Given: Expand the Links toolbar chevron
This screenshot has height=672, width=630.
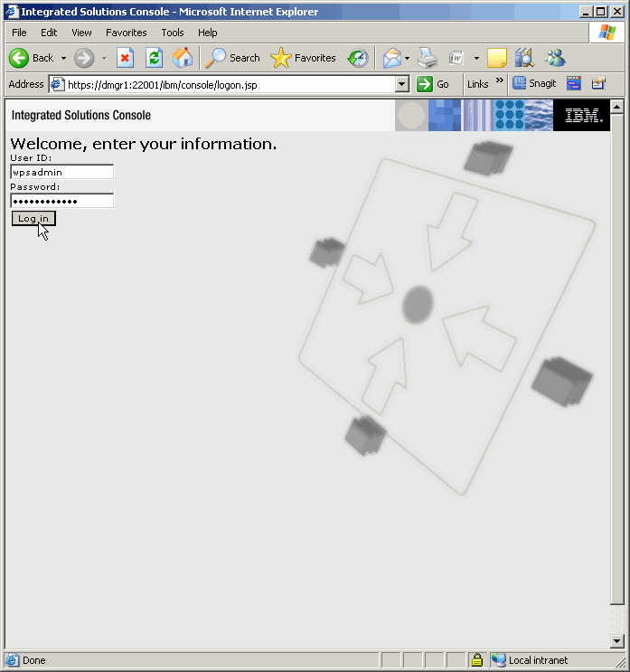Looking at the screenshot, I should (x=500, y=81).
